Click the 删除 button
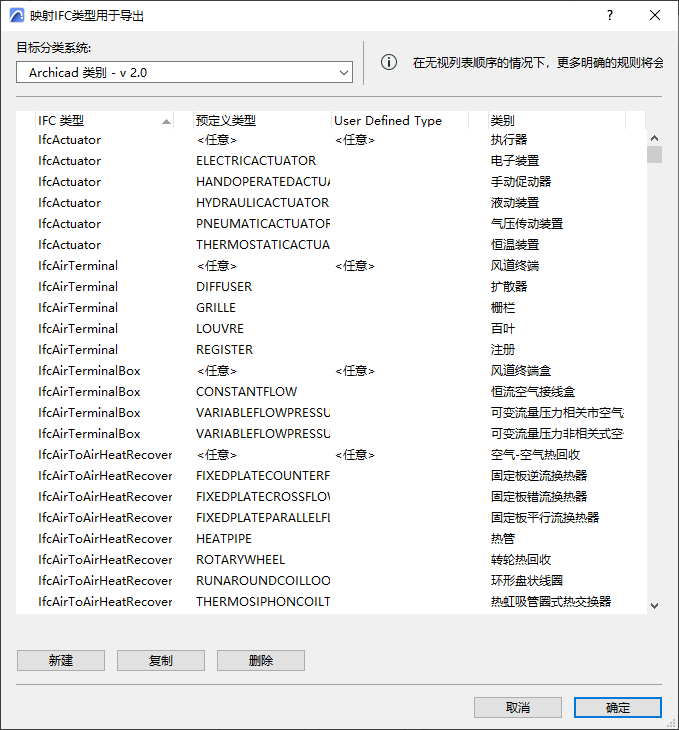Screen dimensions: 679x730 pyautogui.click(x=261, y=660)
